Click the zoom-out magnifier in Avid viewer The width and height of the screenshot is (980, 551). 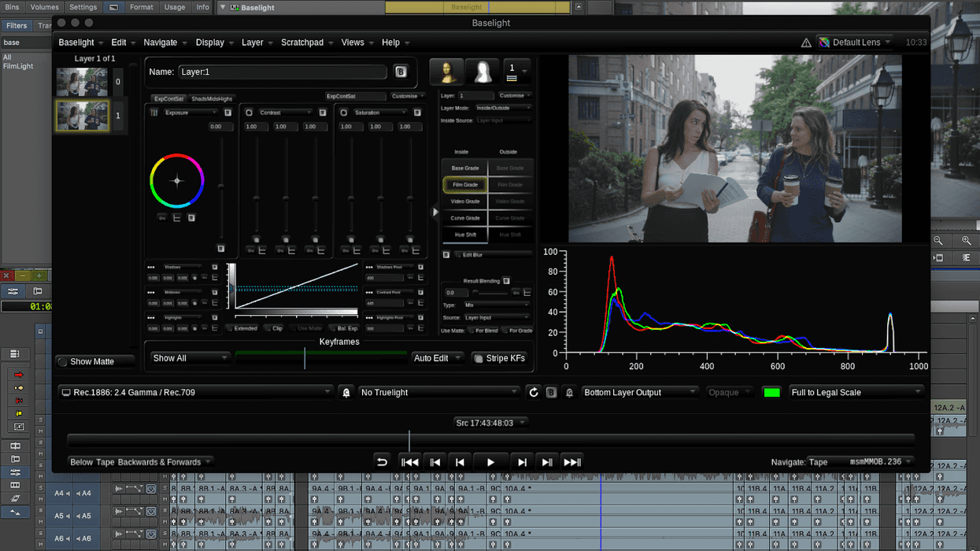[x=938, y=240]
